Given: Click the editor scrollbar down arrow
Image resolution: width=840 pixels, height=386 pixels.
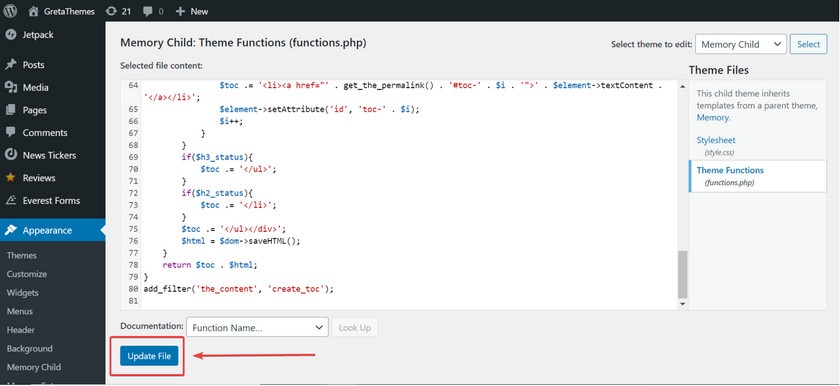Looking at the screenshot, I should (682, 304).
